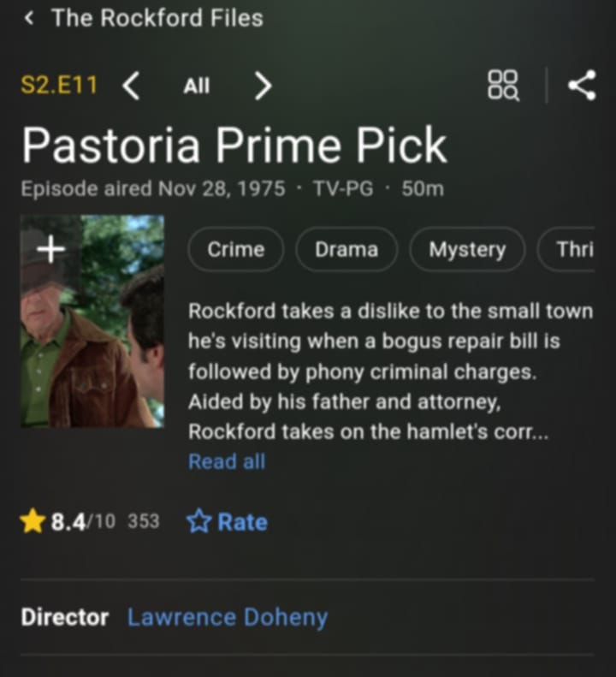The image size is (616, 677).
Task: Open The Rockford Files series page
Action: [157, 18]
